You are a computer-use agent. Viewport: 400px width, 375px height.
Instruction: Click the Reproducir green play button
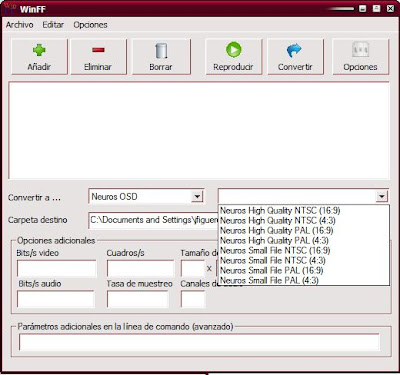[234, 57]
